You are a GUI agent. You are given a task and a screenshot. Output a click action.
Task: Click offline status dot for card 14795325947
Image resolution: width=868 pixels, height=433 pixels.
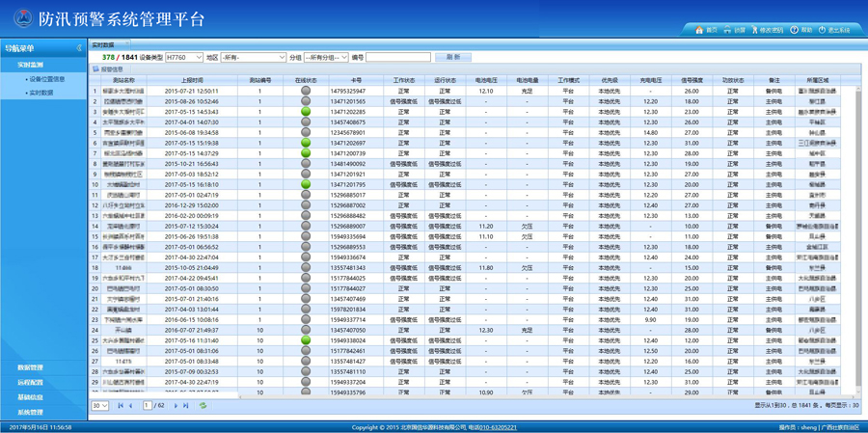[x=306, y=91]
